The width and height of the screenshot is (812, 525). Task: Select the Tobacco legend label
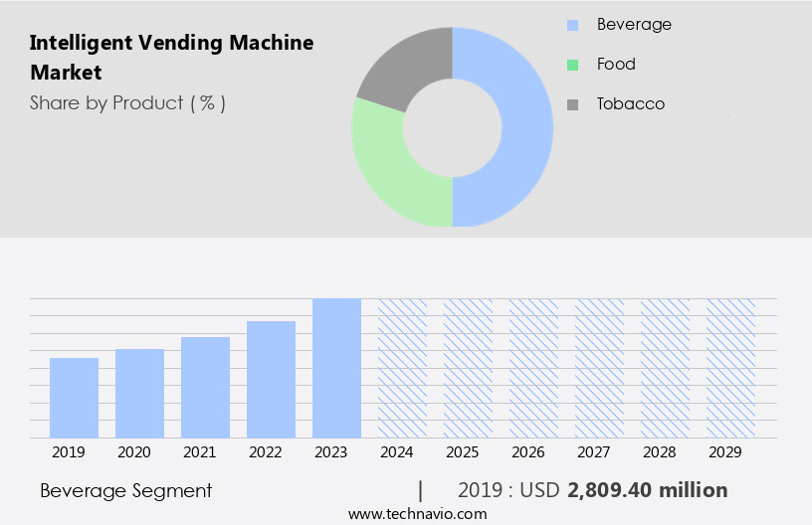point(631,103)
